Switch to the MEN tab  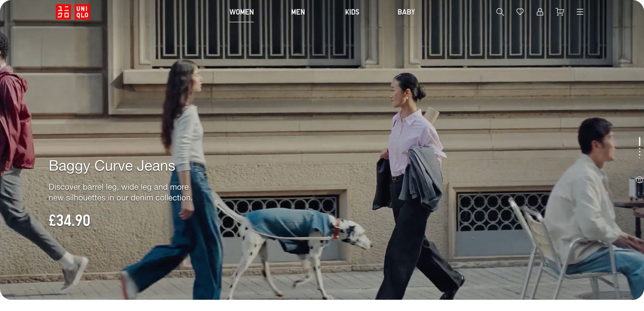point(298,12)
